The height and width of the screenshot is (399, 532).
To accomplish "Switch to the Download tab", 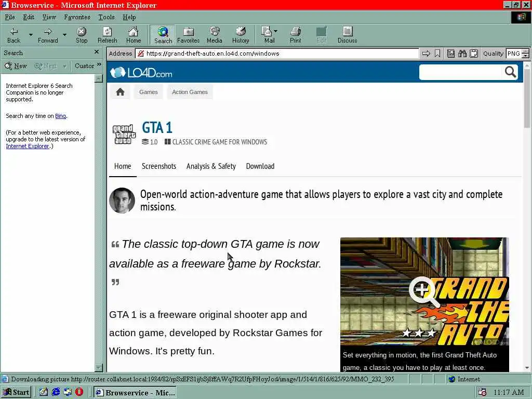I will point(260,166).
